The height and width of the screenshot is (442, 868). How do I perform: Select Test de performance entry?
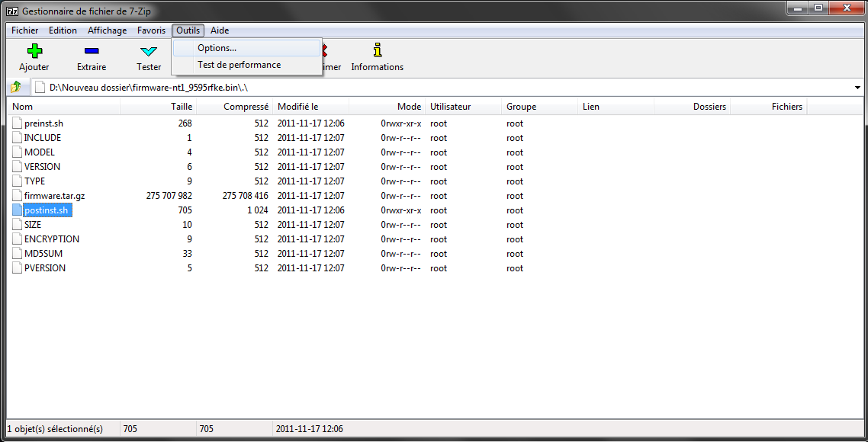246,65
